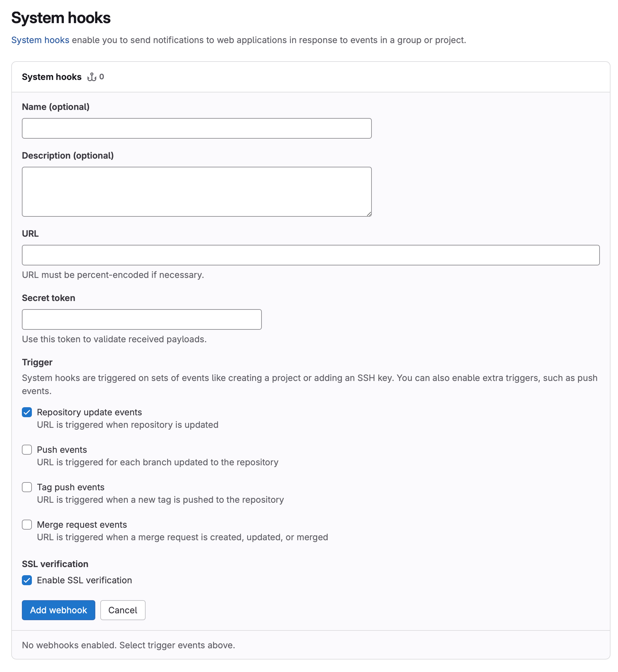Disable the Enable SSL verification checkbox
Screen dimensions: 618x672
coord(27,580)
